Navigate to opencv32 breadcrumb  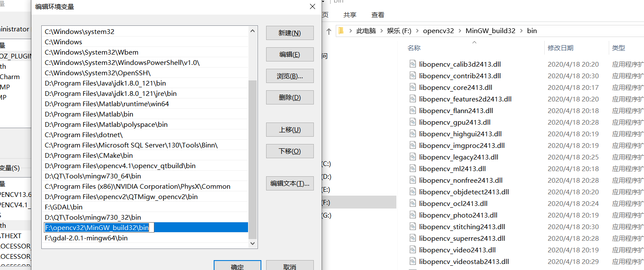click(439, 31)
